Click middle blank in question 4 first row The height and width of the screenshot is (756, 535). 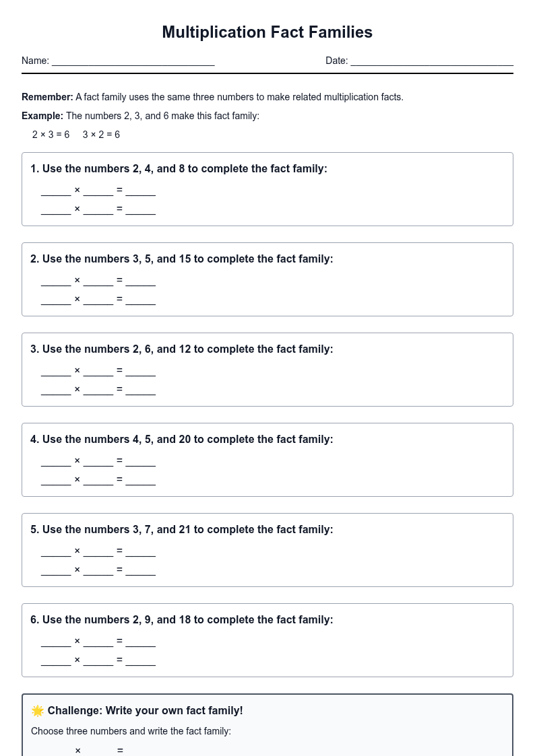tap(98, 461)
